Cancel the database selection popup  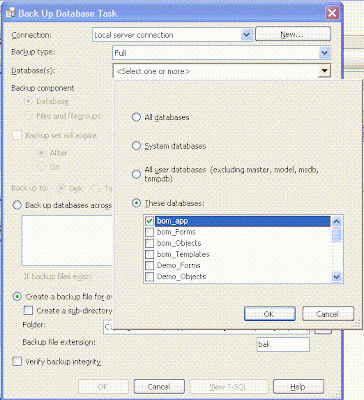pyautogui.click(x=328, y=314)
